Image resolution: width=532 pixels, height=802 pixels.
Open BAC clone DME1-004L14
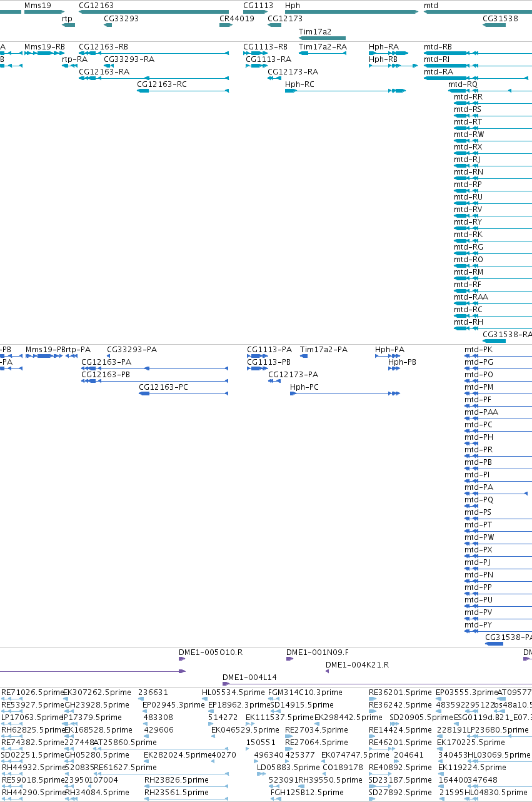coord(249,678)
